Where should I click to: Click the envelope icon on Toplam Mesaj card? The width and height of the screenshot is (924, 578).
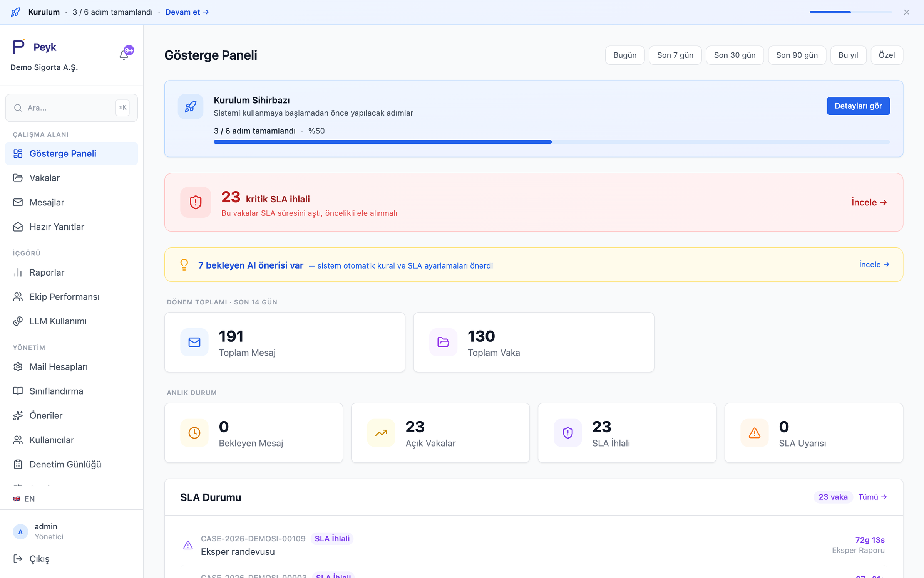pyautogui.click(x=194, y=342)
